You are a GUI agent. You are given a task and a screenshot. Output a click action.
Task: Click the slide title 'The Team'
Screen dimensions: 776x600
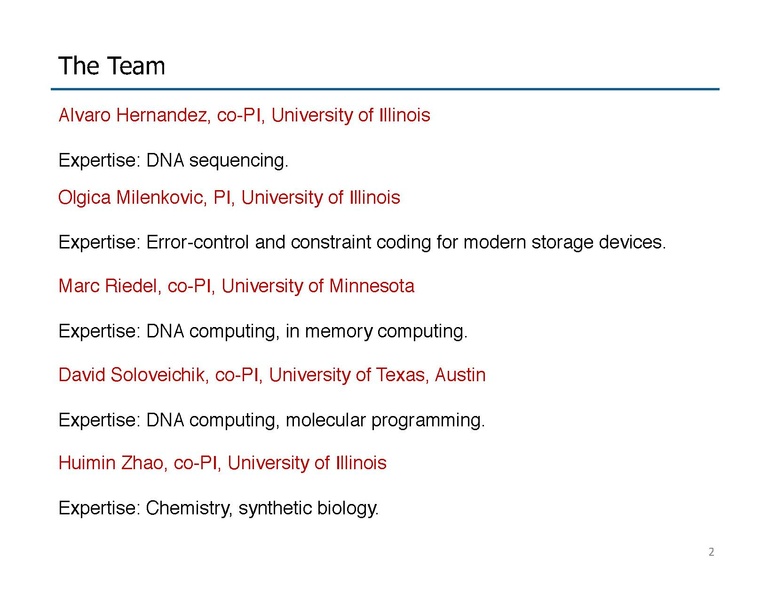tap(111, 66)
